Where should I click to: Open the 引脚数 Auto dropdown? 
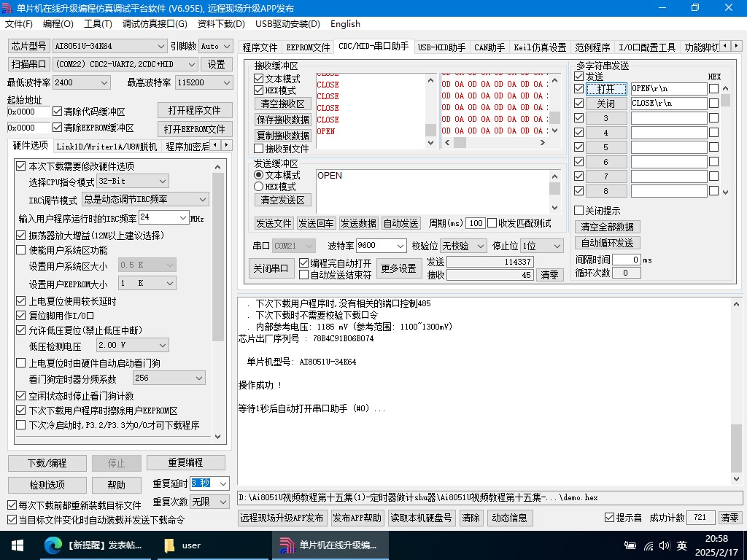(x=228, y=46)
